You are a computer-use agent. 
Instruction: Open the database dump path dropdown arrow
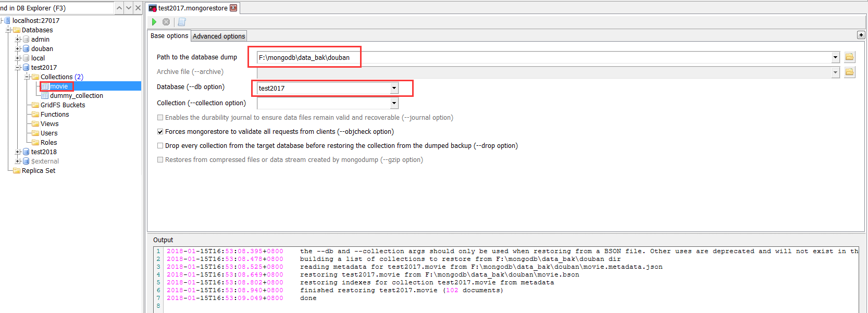pos(835,57)
